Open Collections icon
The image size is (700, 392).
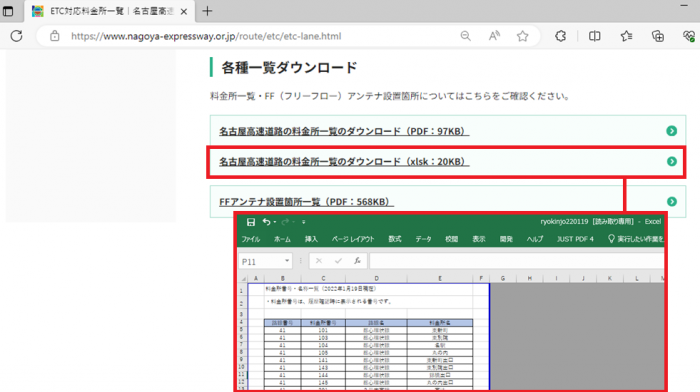(658, 36)
